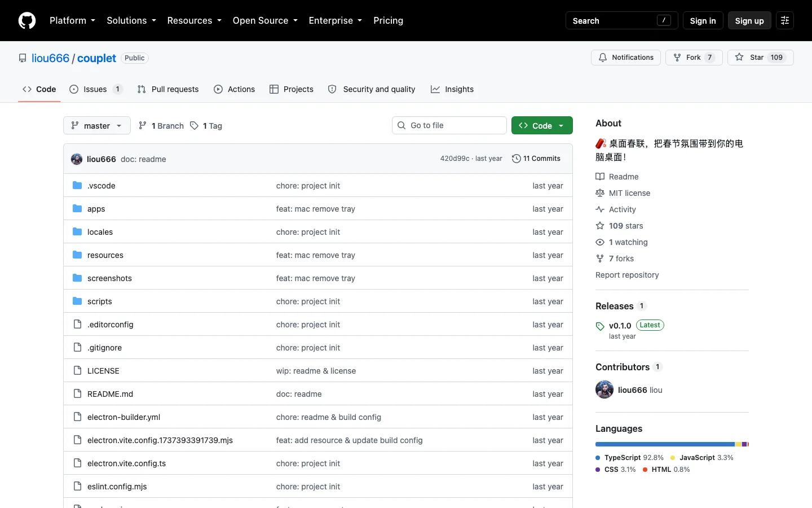
Task: Open the JavaScript 3.3% language link
Action: (702, 458)
